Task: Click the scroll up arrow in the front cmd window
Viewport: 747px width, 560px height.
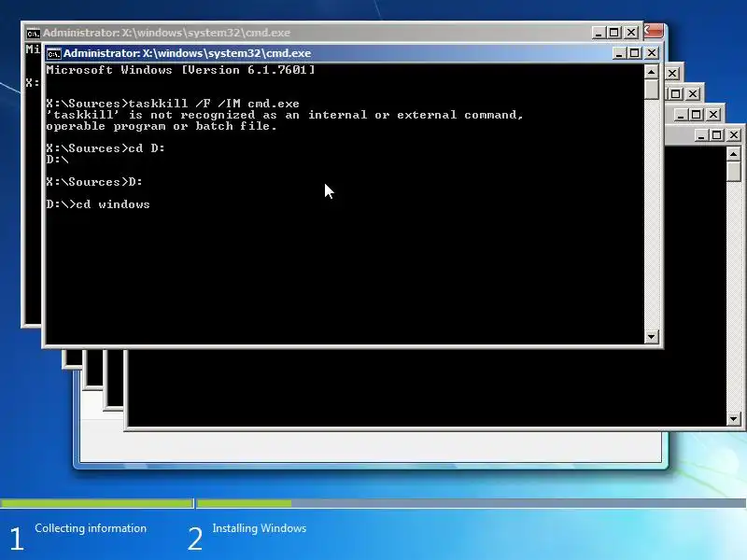Action: tap(651, 72)
